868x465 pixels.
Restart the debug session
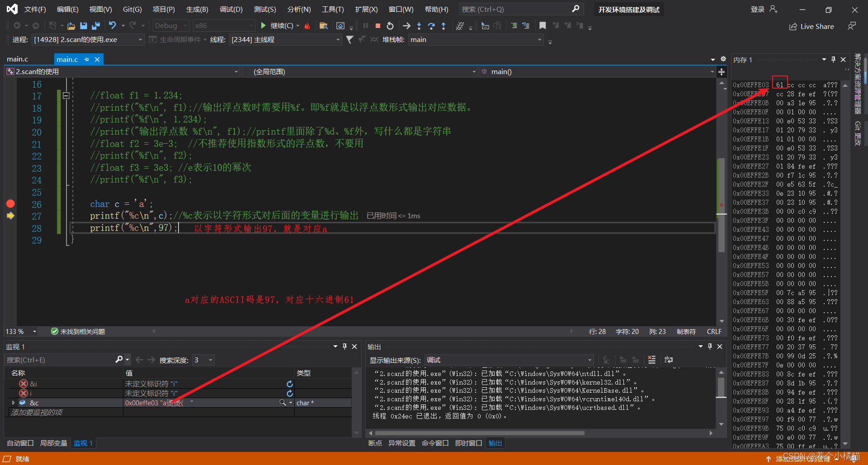pyautogui.click(x=390, y=26)
